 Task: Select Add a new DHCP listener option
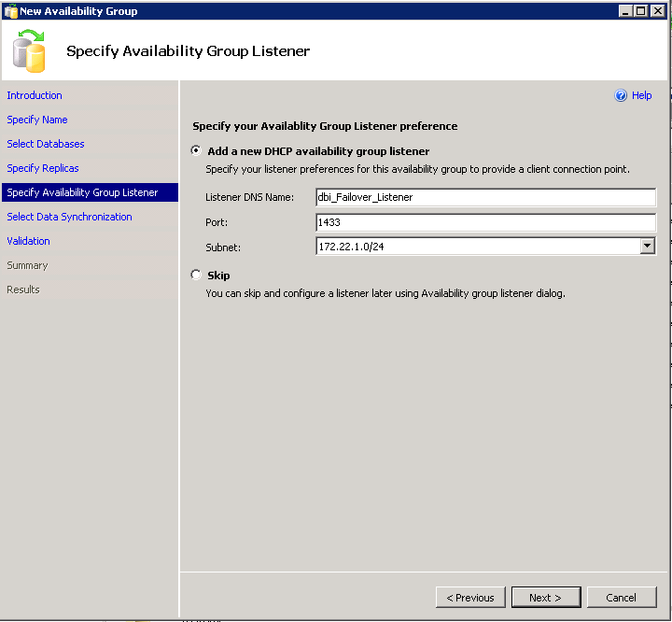click(x=196, y=150)
